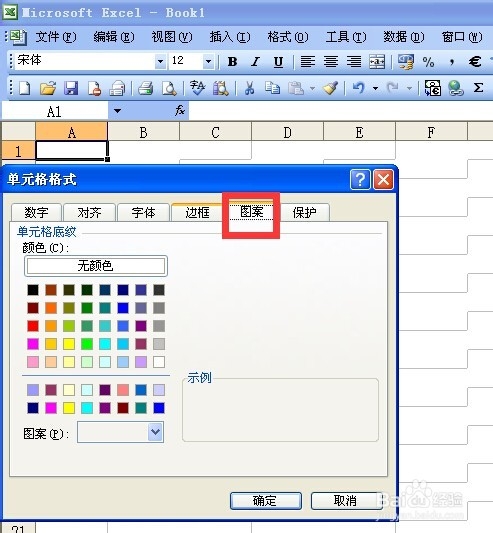
Task: Cut selection scissors icon
Action: coord(249,88)
